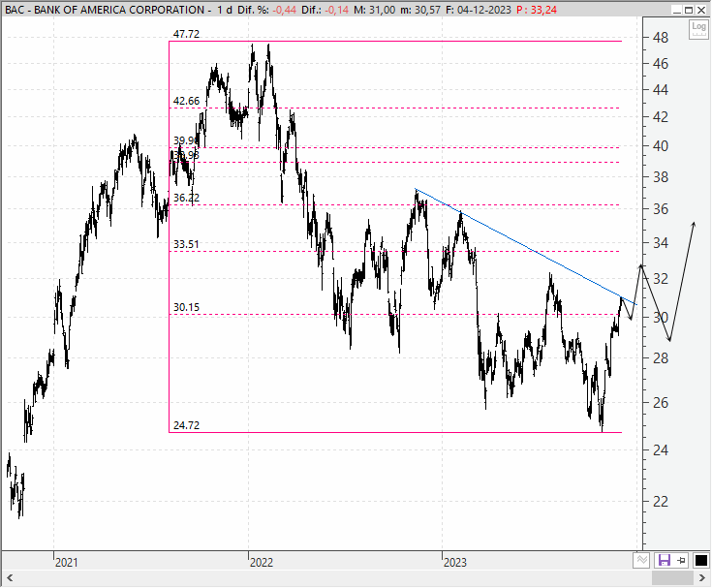Click the pin icon next to save
The image size is (712, 588).
[682, 560]
